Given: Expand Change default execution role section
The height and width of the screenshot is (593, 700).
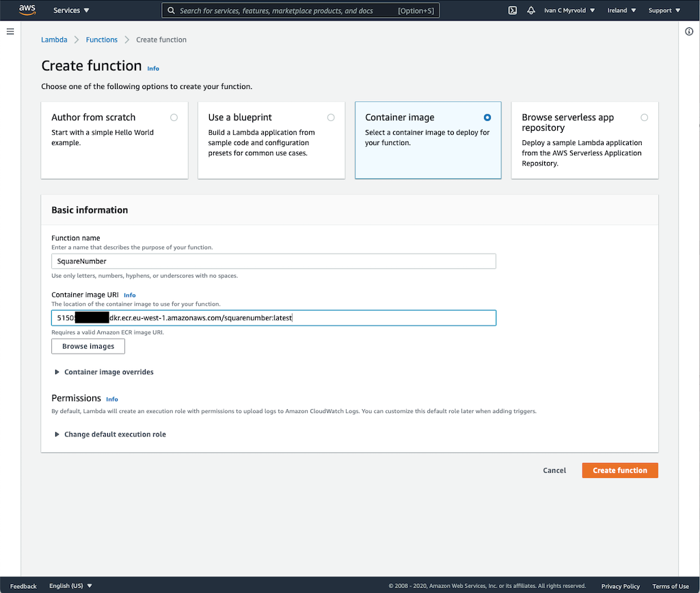Looking at the screenshot, I should (110, 434).
